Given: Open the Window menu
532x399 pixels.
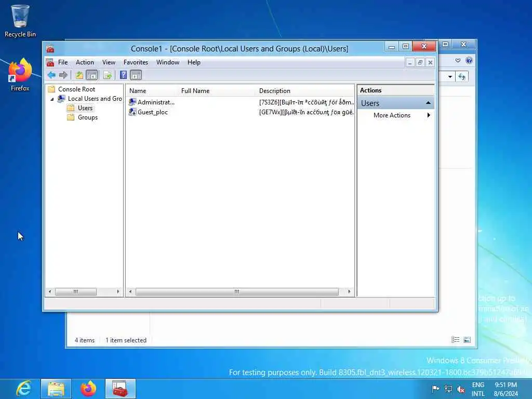Looking at the screenshot, I should point(168,62).
